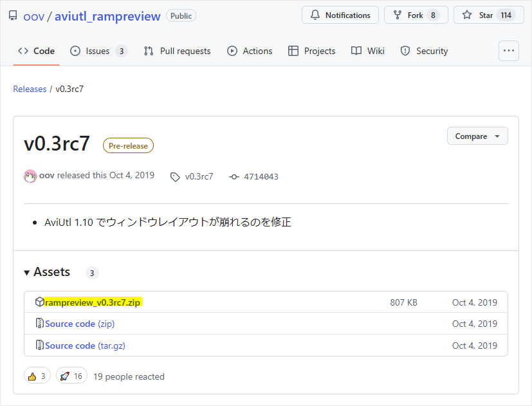Viewport: 532px width, 406px height.
Task: Star the aviutl_rampreview repository
Action: point(488,15)
